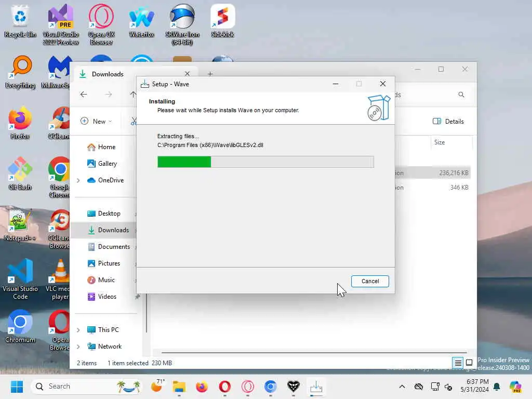This screenshot has width=532, height=399.
Task: Open the clock showing 6:37 PM
Action: (474, 385)
